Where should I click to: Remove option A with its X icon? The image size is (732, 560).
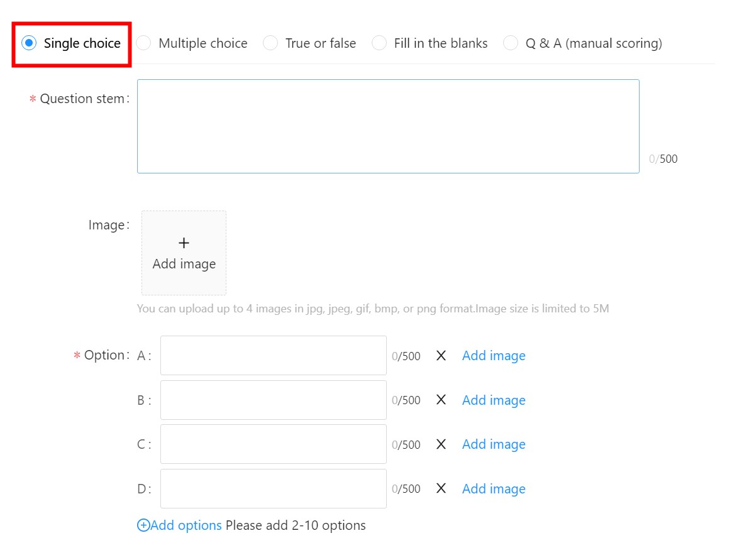[x=441, y=356]
